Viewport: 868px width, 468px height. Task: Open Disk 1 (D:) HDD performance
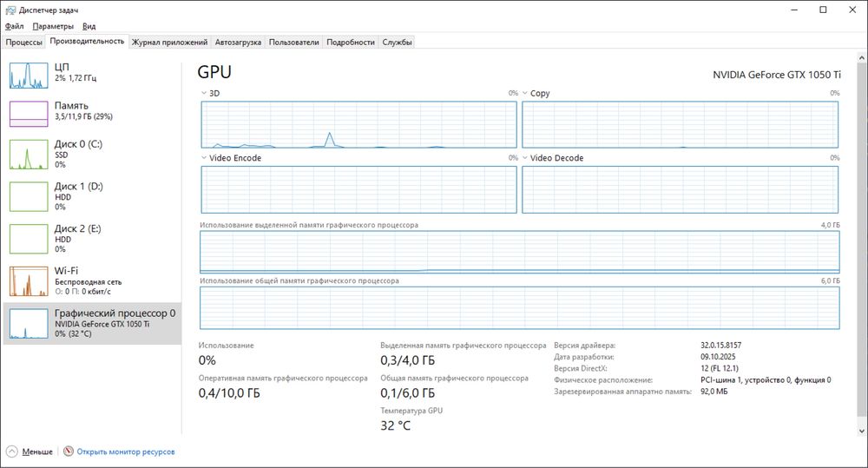pyautogui.click(x=30, y=196)
